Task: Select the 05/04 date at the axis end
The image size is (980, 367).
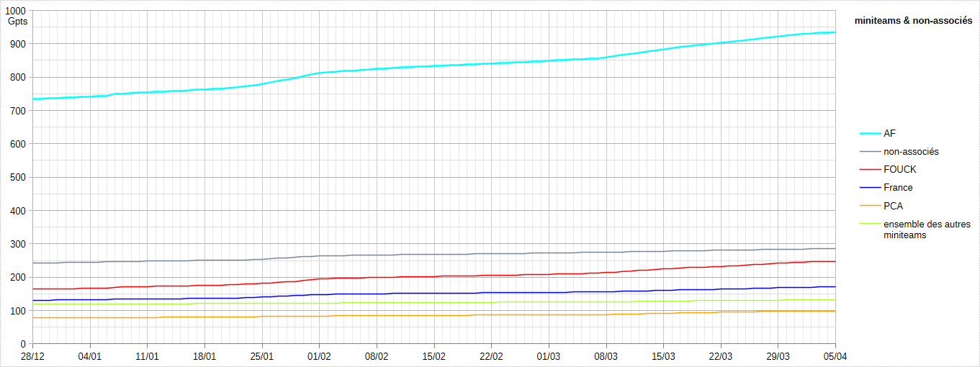Action: 835,356
